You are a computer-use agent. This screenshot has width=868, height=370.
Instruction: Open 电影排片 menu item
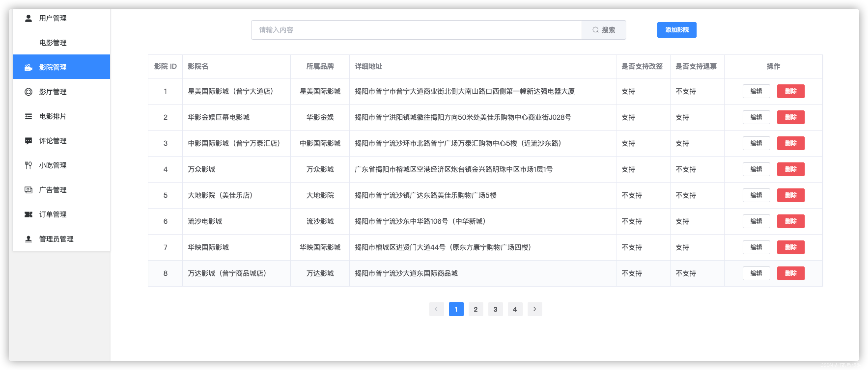(x=61, y=116)
